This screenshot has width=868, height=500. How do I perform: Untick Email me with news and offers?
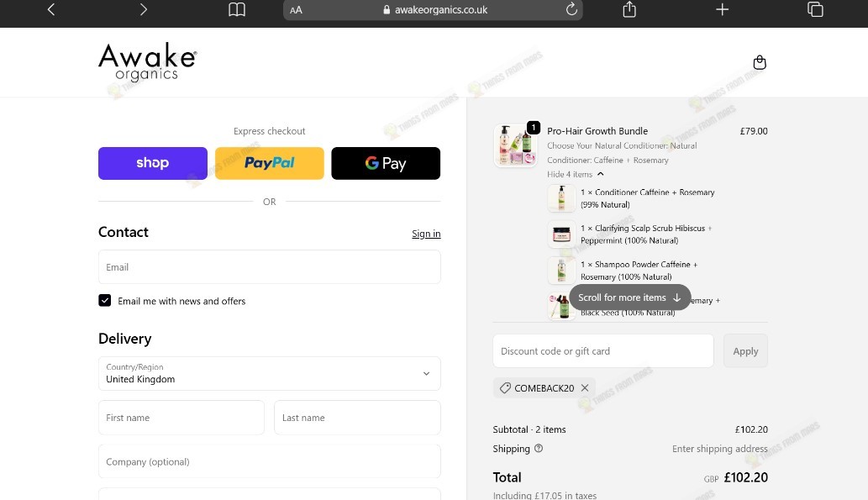tap(105, 301)
